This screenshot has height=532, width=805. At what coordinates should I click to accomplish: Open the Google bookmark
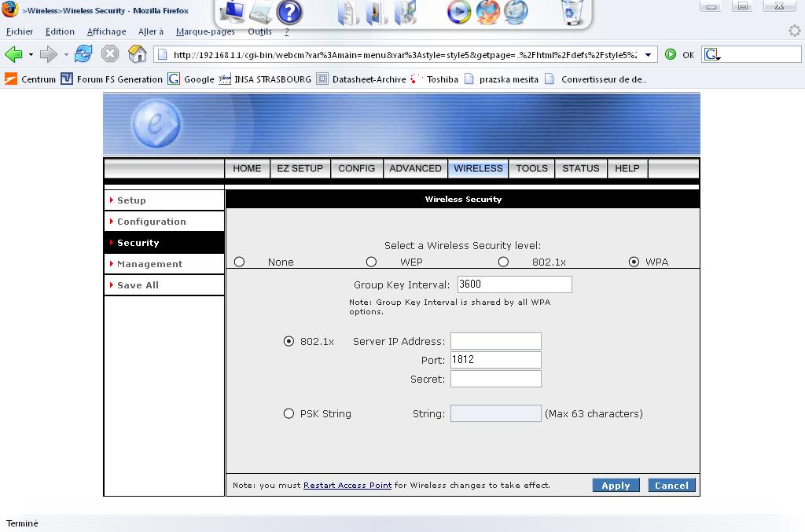tap(191, 79)
